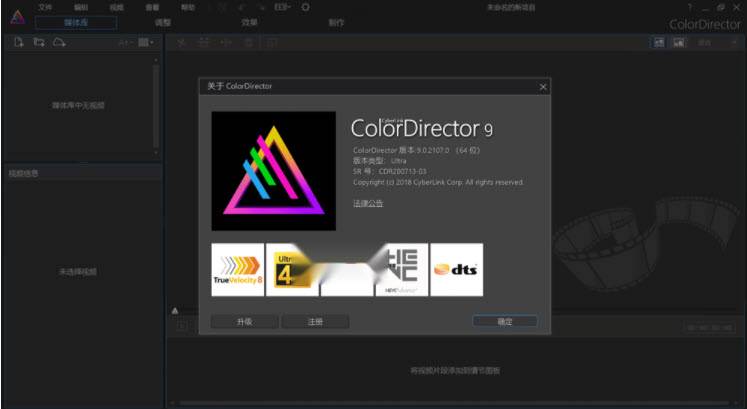Open the 文件 (File) menu
Viewport: 747px width, 409px height.
(x=46, y=8)
